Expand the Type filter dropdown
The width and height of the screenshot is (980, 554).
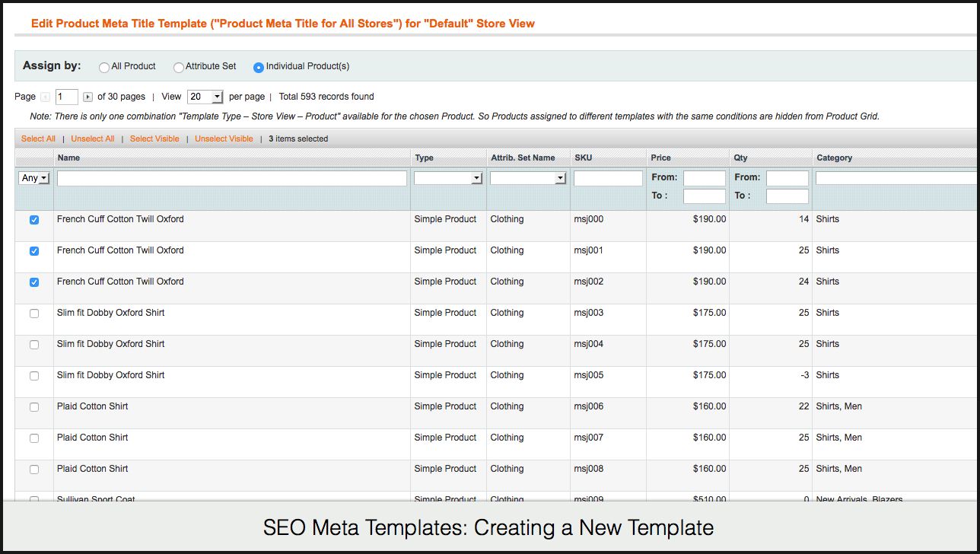(448, 178)
